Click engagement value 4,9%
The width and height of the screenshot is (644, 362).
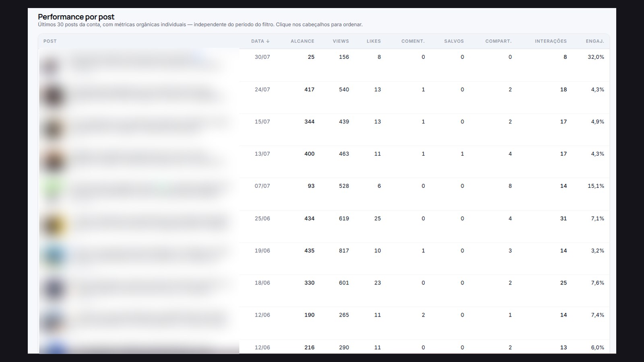click(598, 121)
